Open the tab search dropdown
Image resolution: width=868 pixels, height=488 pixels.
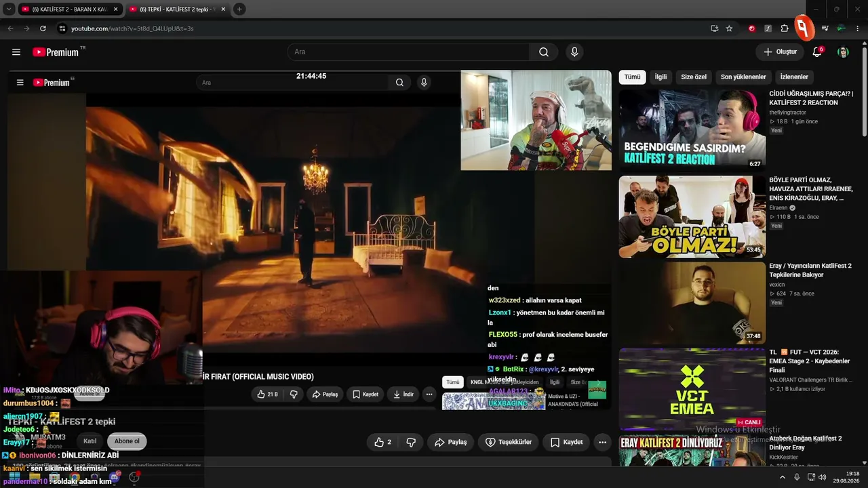[x=9, y=9]
